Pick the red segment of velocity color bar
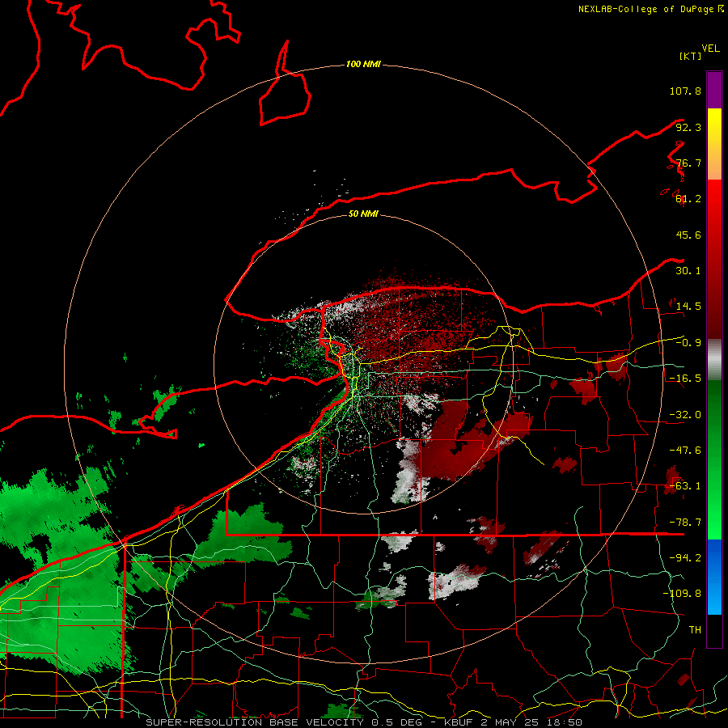This screenshot has height=728, width=728. pyautogui.click(x=714, y=259)
